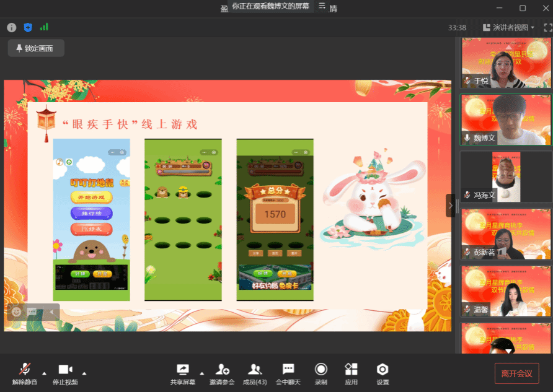The image size is (553, 392).
Task: Open the 会中聊天 chat panel
Action: pos(288,373)
